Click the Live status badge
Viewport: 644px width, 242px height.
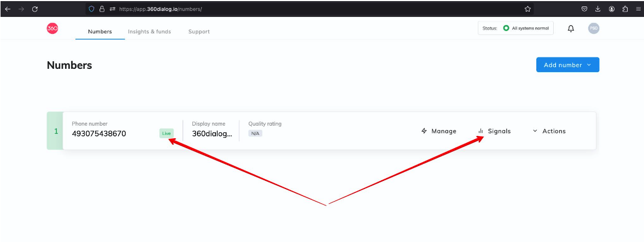click(x=166, y=133)
